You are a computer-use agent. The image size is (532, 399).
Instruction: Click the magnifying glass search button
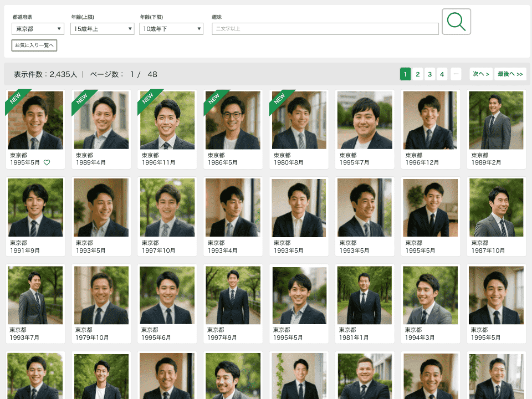click(x=456, y=22)
